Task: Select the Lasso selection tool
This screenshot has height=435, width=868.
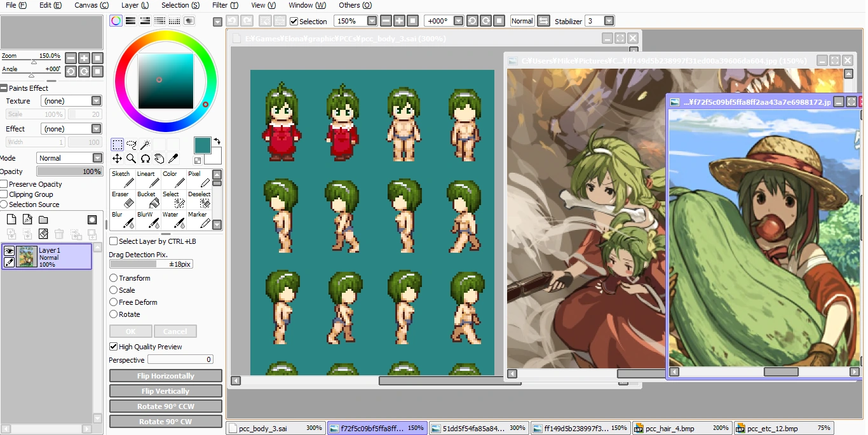Action: tap(132, 144)
